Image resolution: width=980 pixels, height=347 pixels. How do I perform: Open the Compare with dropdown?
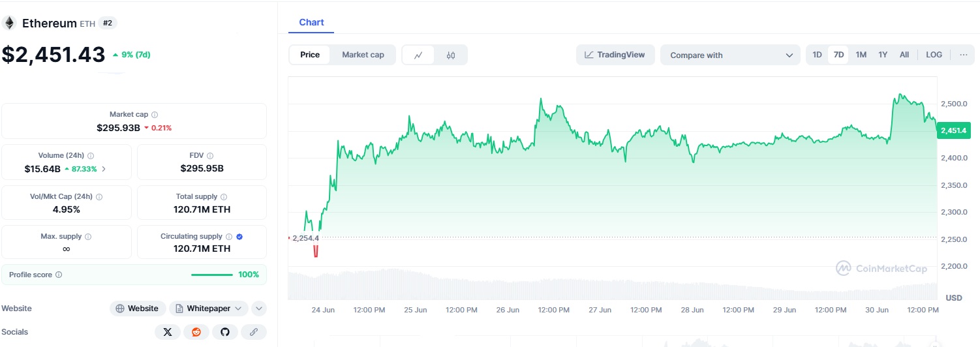[730, 55]
